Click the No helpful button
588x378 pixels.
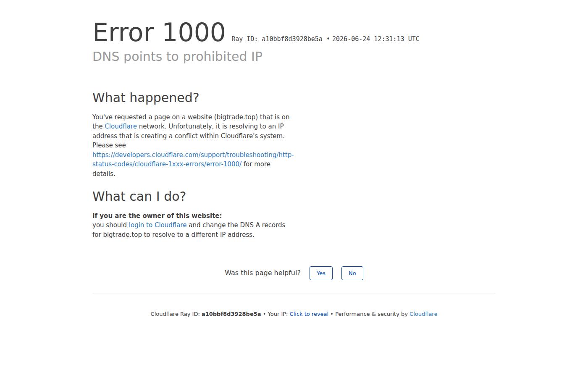[352, 273]
